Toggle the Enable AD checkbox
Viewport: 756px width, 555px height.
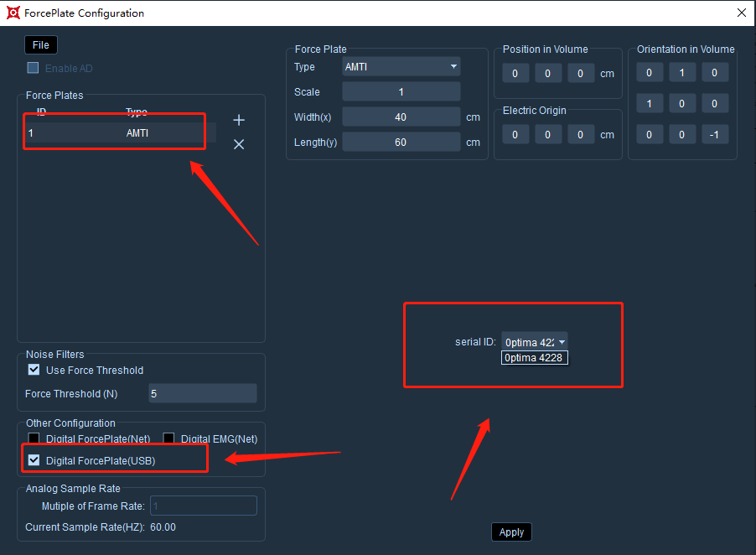click(x=33, y=68)
